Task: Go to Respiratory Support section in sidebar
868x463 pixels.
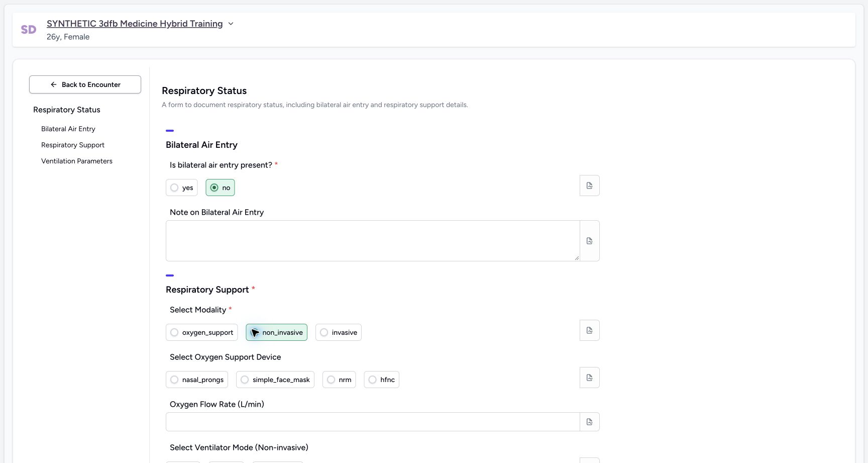Action: coord(73,145)
